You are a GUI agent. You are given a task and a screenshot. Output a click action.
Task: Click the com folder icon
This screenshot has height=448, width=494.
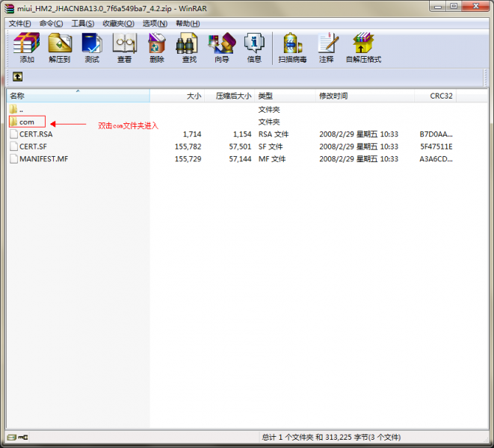click(x=13, y=122)
